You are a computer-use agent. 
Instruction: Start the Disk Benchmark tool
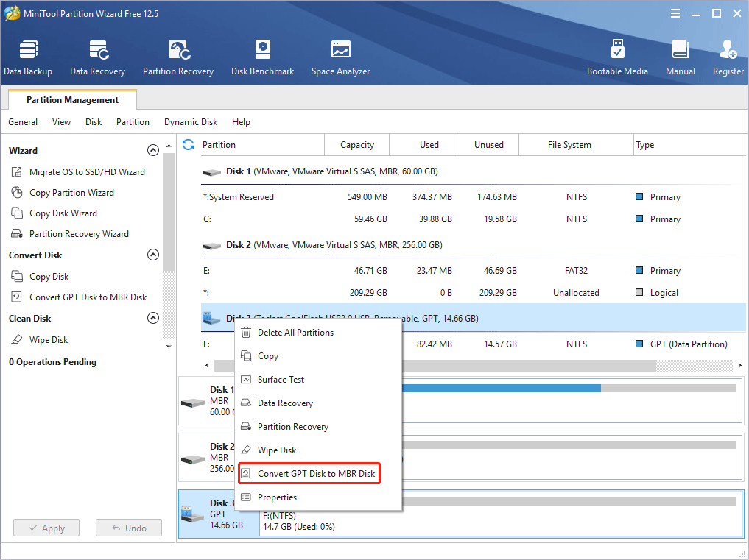click(x=263, y=58)
